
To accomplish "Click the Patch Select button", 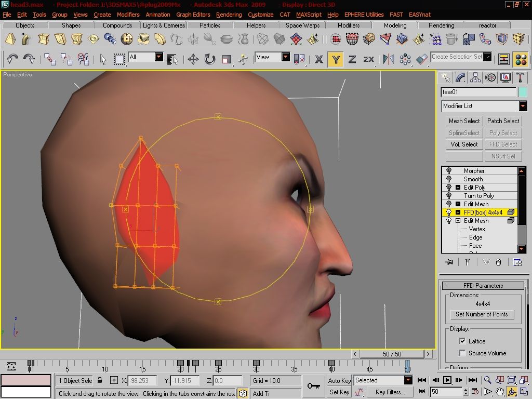I will point(503,121).
